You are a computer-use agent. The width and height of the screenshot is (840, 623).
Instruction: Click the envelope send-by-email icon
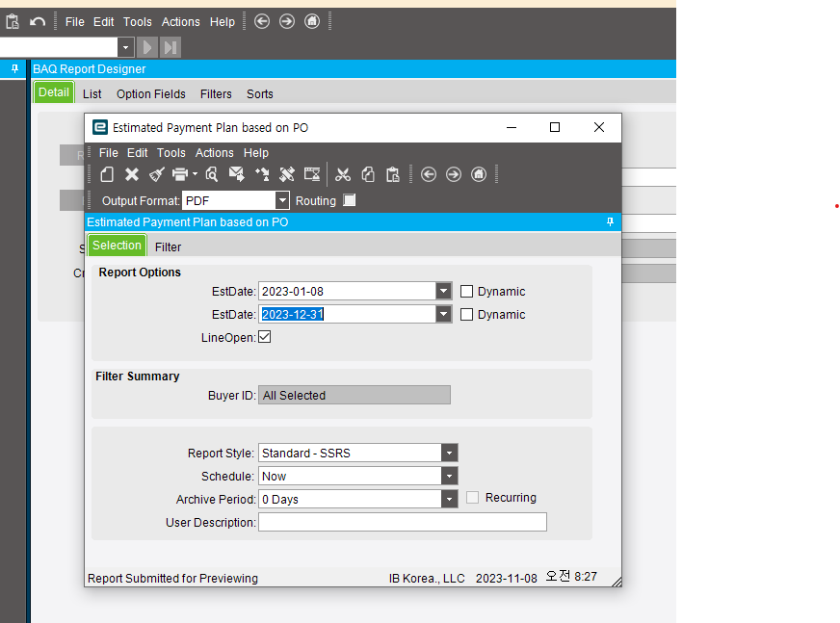coord(236,174)
